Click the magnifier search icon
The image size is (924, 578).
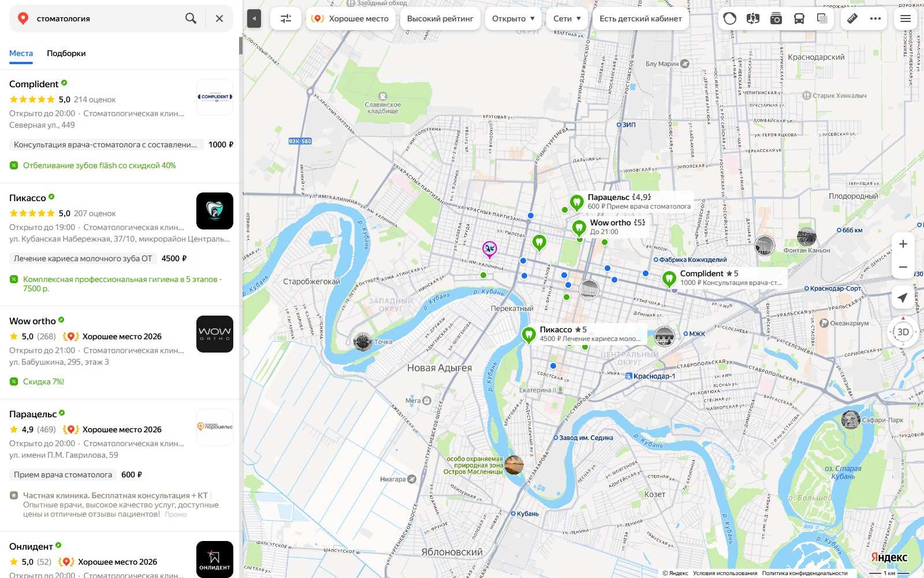[x=191, y=18]
